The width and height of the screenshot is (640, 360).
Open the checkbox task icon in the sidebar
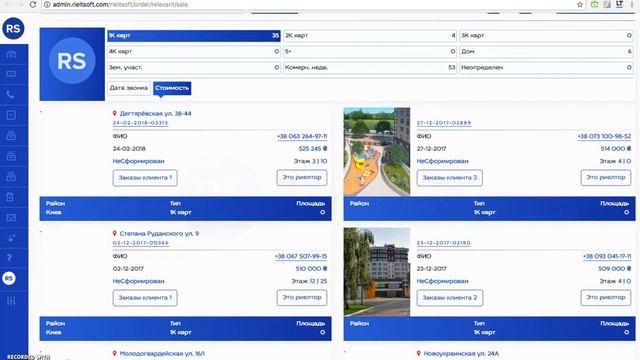pyautogui.click(x=11, y=115)
